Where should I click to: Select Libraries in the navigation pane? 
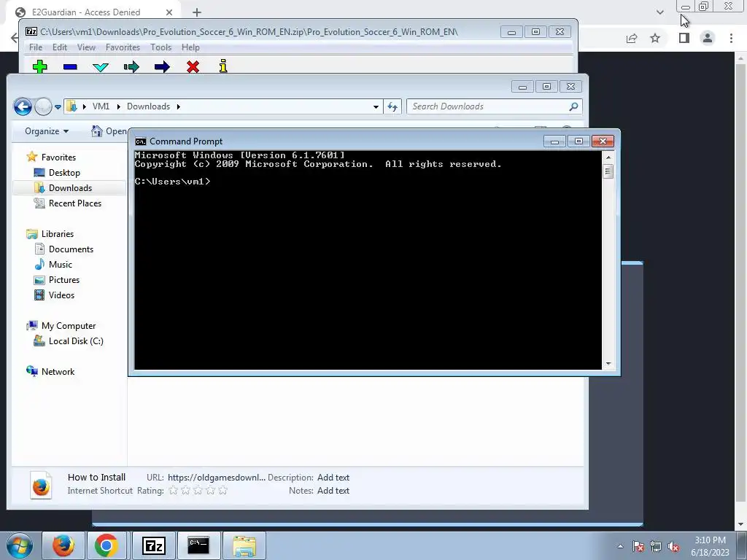tap(57, 234)
